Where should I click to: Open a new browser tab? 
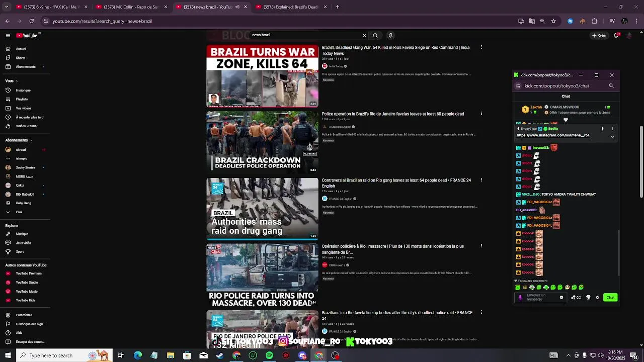337,7
